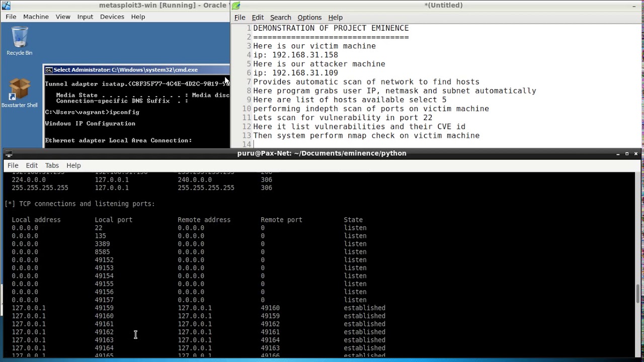
Task: Click 'established' state for port 49159
Action: pyautogui.click(x=364, y=308)
